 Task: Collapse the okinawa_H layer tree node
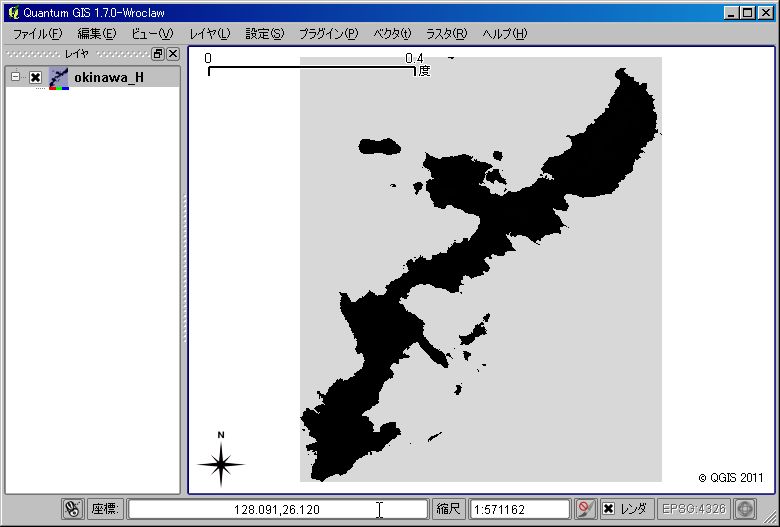pyautogui.click(x=16, y=77)
